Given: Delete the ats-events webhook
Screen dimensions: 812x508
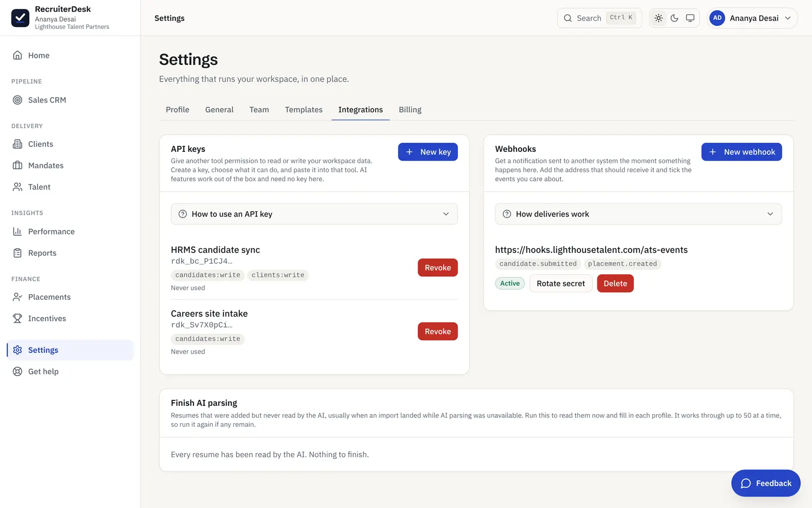Looking at the screenshot, I should coord(615,283).
